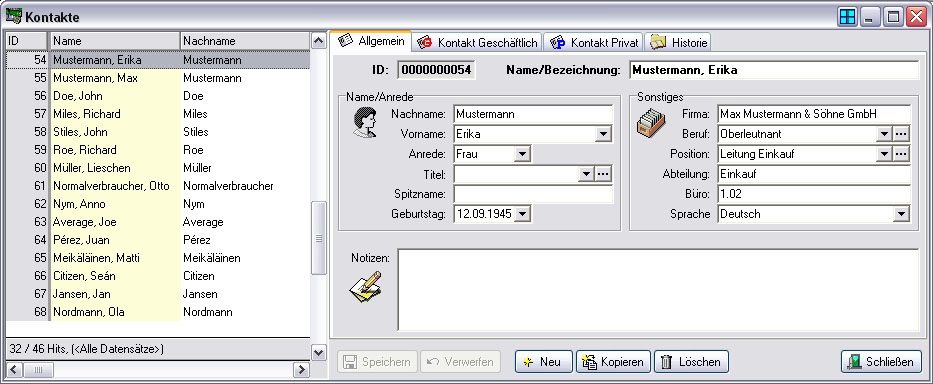Click the woman portrait icon in Name/Anrede
Screen dimensions: 933x384
[365, 123]
